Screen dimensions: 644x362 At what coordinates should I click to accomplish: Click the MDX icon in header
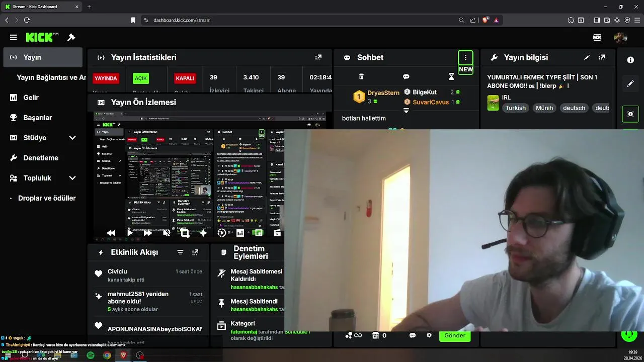(597, 37)
